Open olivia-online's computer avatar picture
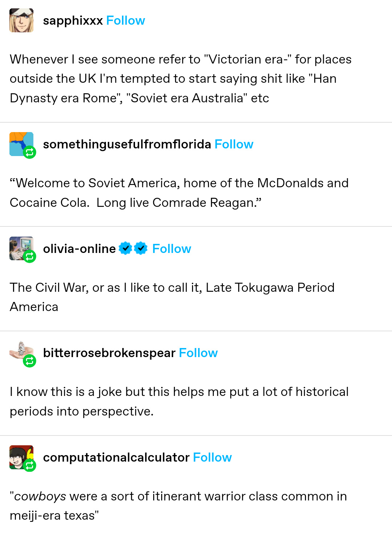 (x=19, y=246)
